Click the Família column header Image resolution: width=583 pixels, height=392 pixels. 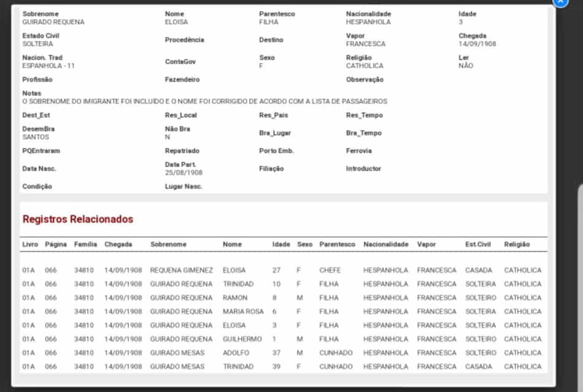click(85, 244)
